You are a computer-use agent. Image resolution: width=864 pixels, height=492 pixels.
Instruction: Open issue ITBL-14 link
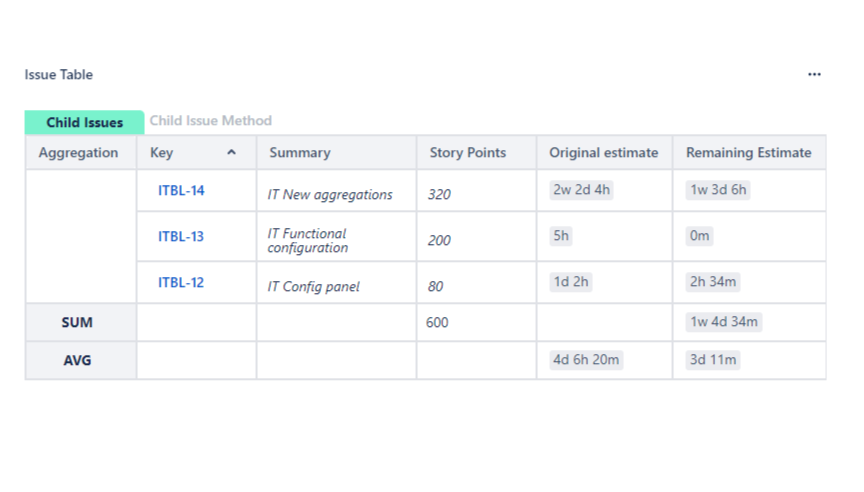pos(181,190)
